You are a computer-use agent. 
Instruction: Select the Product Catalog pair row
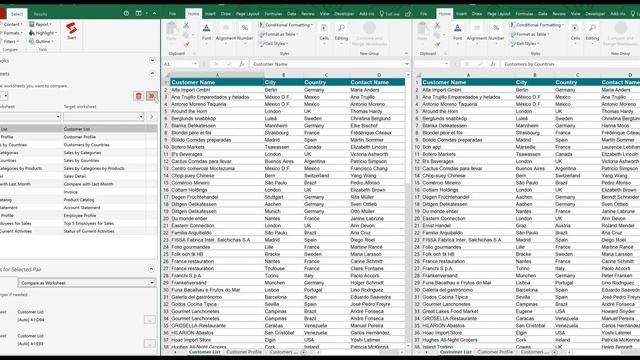[78, 200]
